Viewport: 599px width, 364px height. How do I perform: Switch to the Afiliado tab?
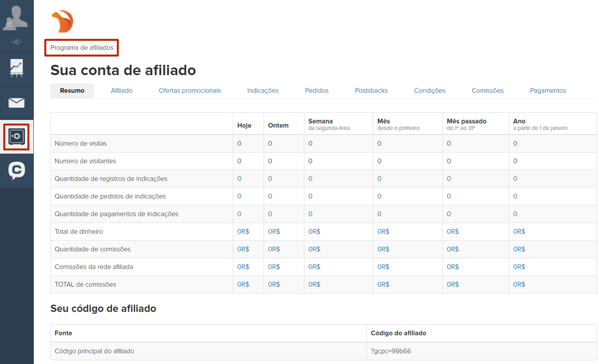pyautogui.click(x=121, y=91)
